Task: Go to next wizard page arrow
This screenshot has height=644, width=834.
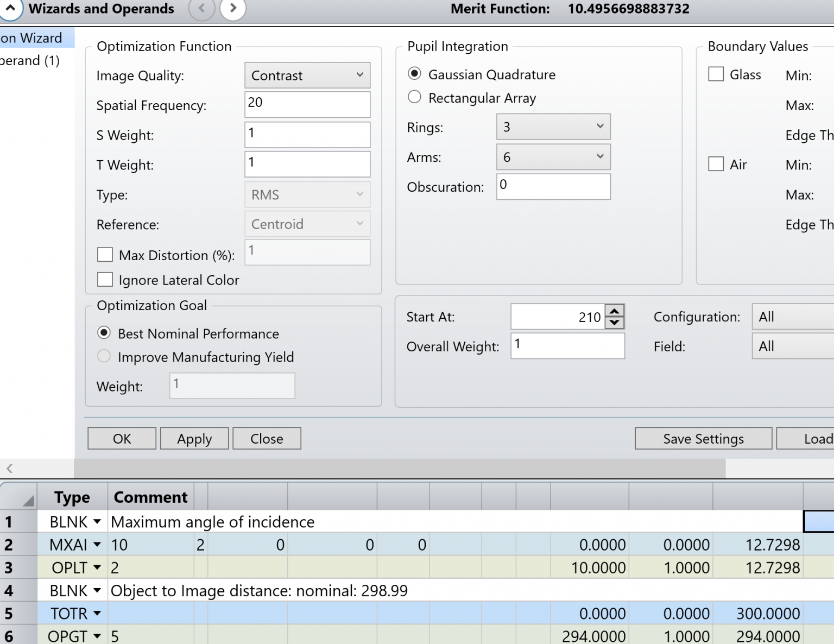Action: (x=233, y=8)
